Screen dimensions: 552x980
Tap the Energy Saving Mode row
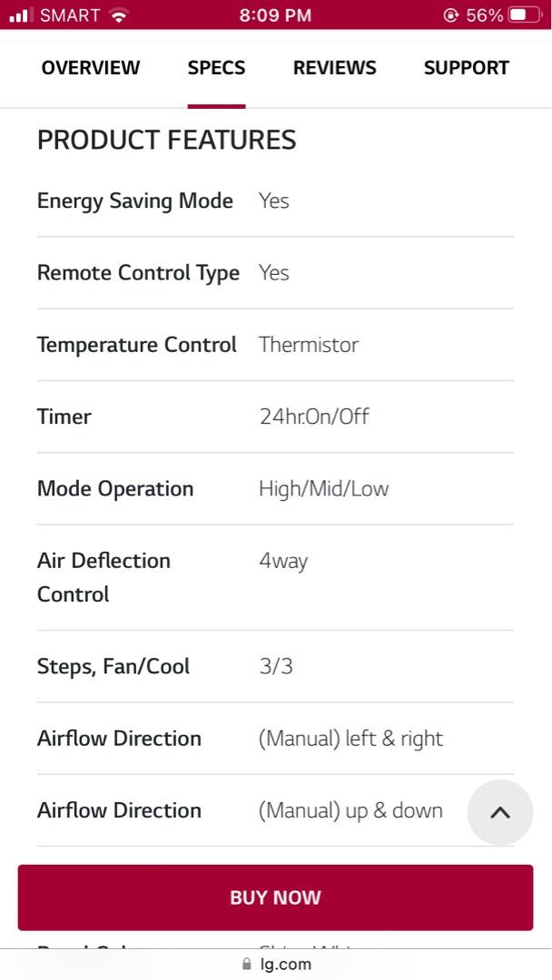point(275,201)
